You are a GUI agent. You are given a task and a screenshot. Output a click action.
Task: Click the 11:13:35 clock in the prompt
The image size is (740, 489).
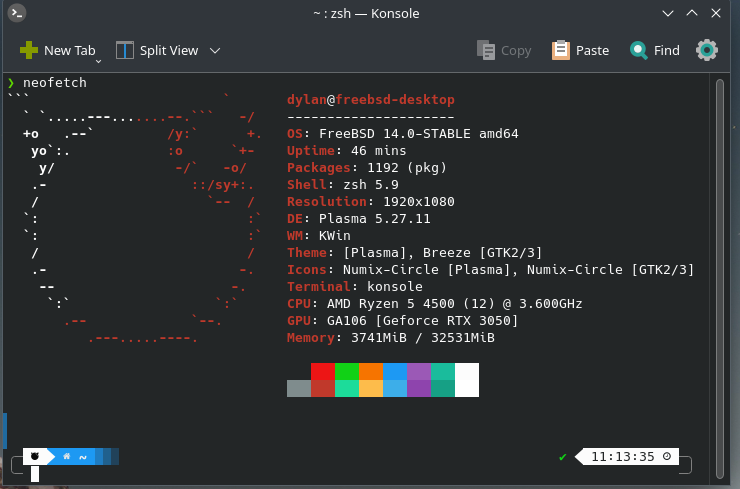[622, 457]
